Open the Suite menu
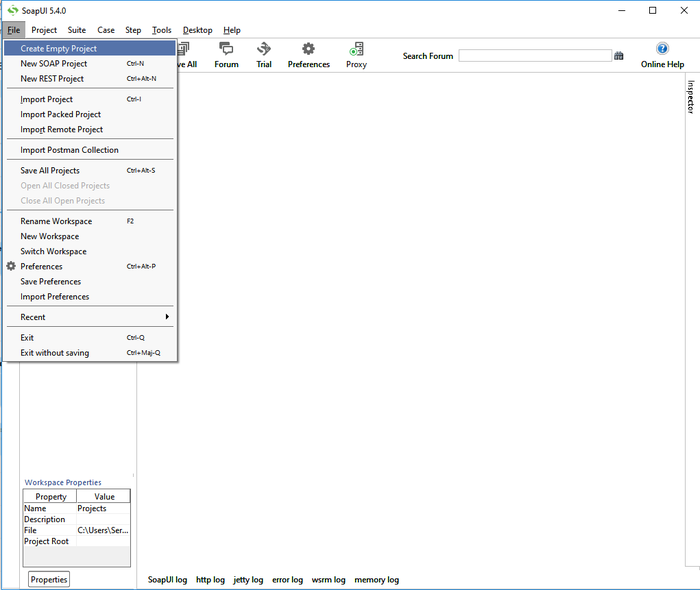 coord(76,30)
